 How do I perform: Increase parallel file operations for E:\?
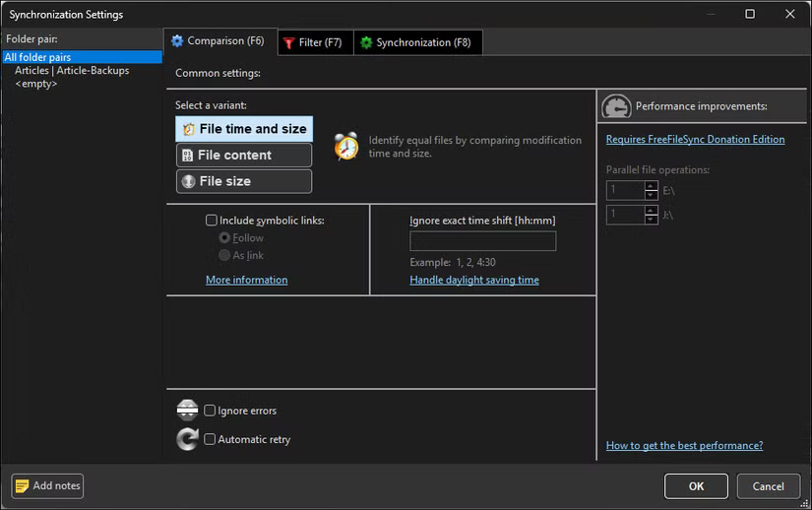click(651, 185)
